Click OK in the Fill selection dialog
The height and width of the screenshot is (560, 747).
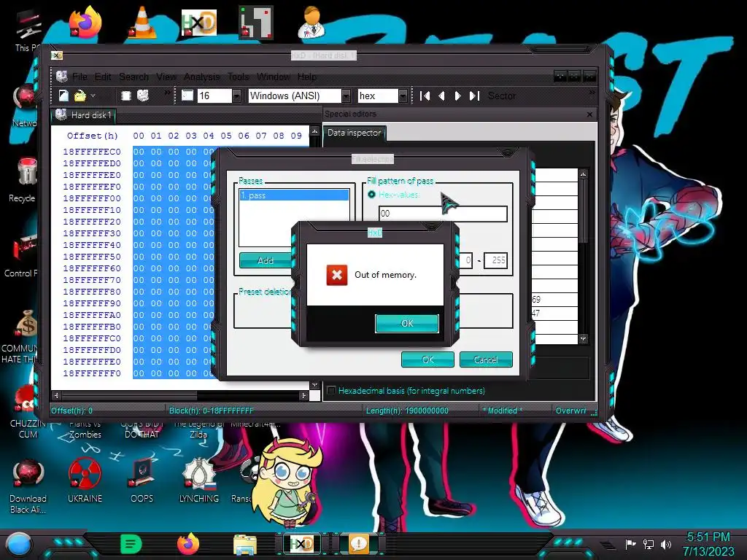(427, 359)
